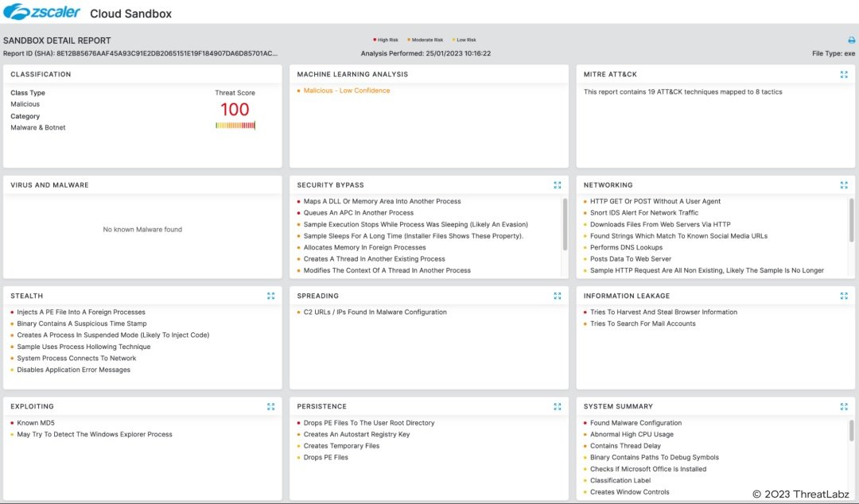859x504 pixels.
Task: Click the Creates An Autostart Registry Key entry
Action: point(356,435)
